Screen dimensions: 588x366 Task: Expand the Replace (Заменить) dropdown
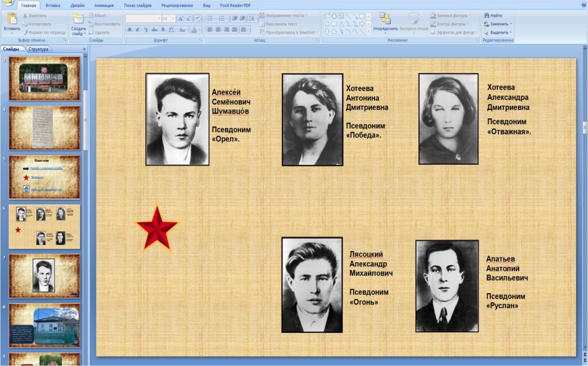(x=510, y=24)
